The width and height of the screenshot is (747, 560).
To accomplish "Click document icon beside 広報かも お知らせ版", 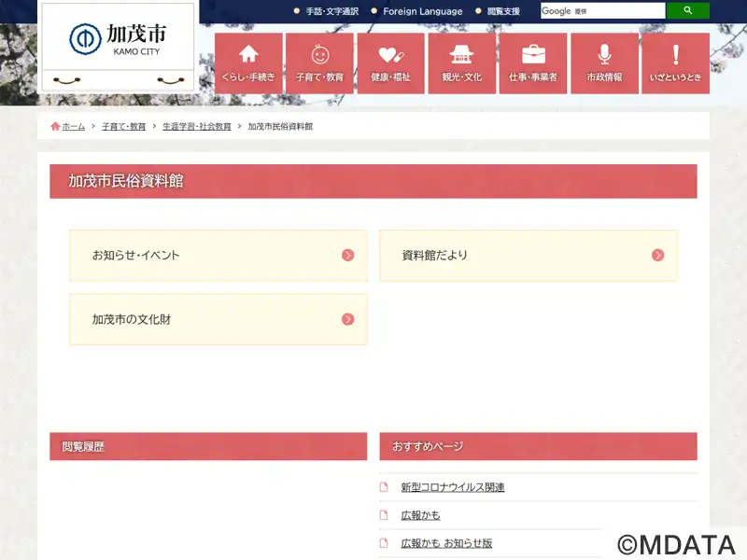I will tap(384, 543).
